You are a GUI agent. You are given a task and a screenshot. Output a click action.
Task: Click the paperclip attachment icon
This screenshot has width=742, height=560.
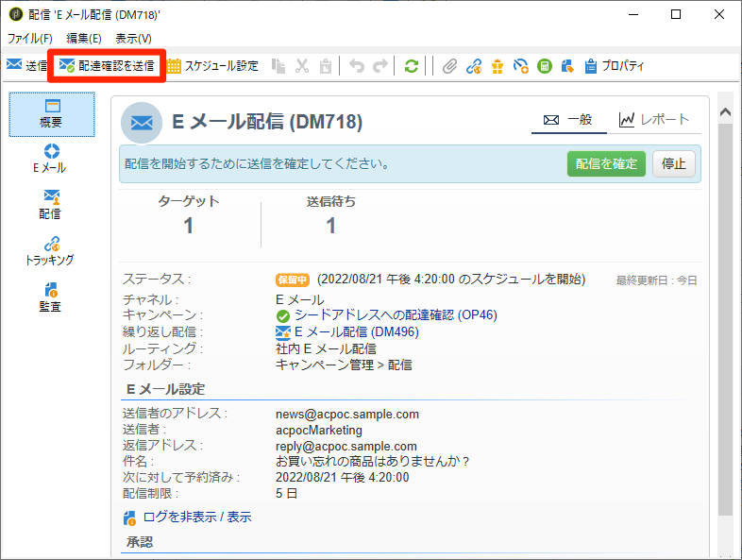tap(449, 66)
